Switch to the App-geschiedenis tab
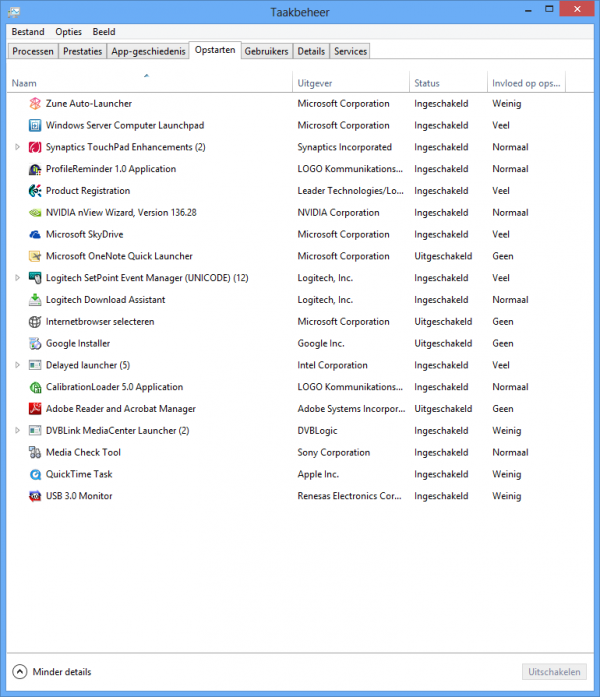Screen dimensions: 600x697 coord(148,52)
